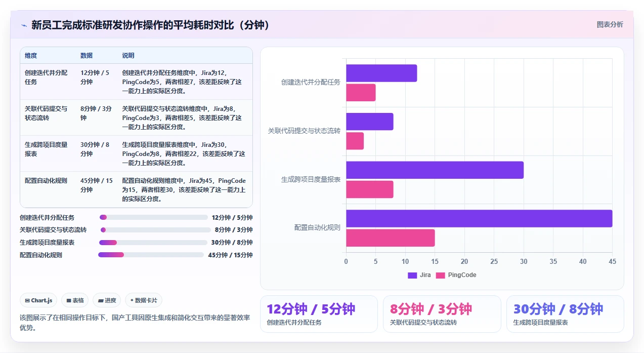Viewport: 644px width, 353px height.
Task: Click the chart x-axis value 45
Action: tap(612, 261)
